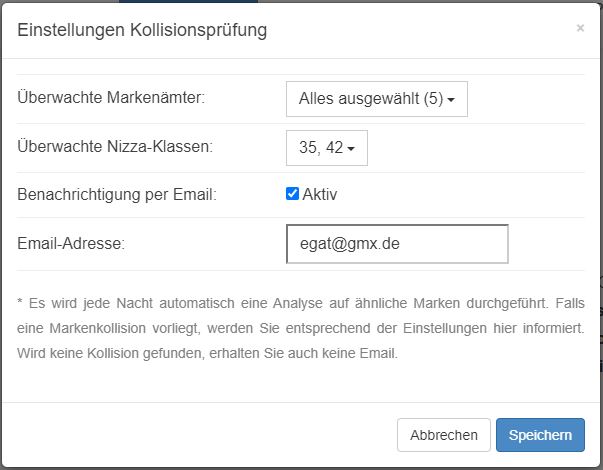Viewport: 603px width, 470px height.
Task: Click the Aktiv label text
Action: click(320, 194)
